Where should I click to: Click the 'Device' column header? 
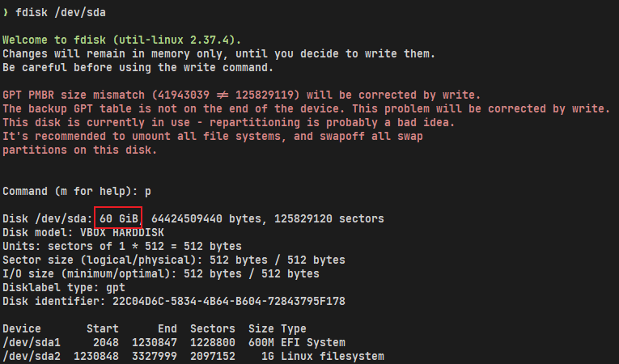click(23, 328)
